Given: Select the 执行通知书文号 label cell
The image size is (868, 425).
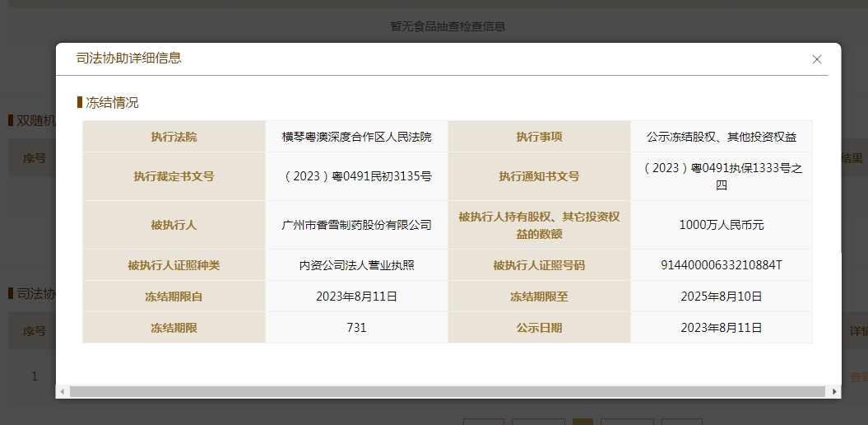Looking at the screenshot, I should click(539, 176).
